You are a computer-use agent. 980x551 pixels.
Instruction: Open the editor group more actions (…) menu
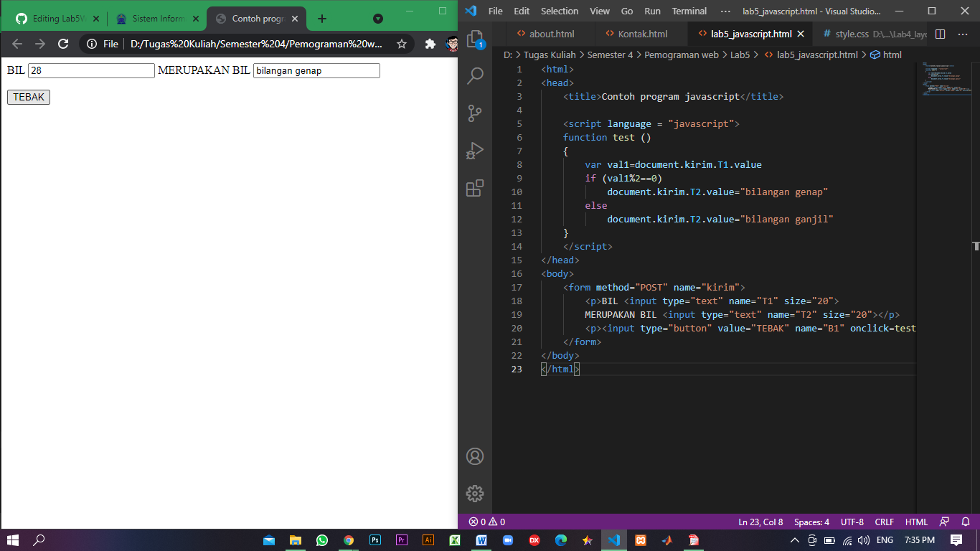tap(963, 33)
